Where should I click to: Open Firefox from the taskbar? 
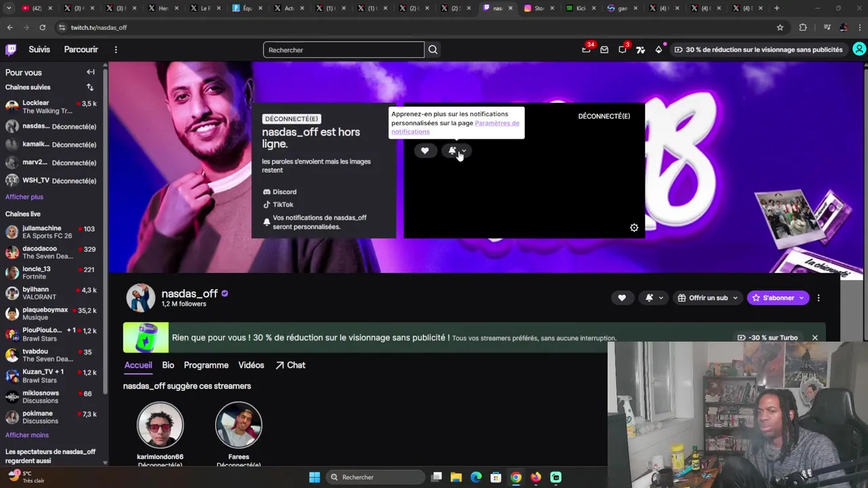coord(536,477)
